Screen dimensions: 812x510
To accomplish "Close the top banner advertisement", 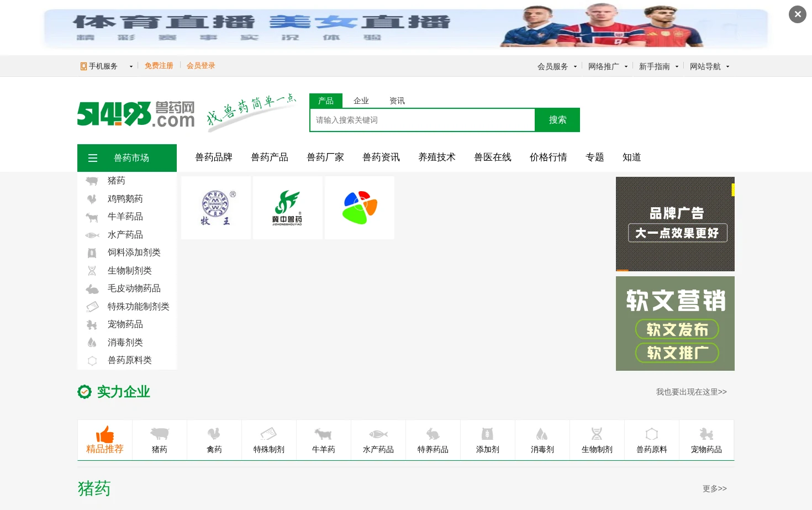I will click(797, 14).
